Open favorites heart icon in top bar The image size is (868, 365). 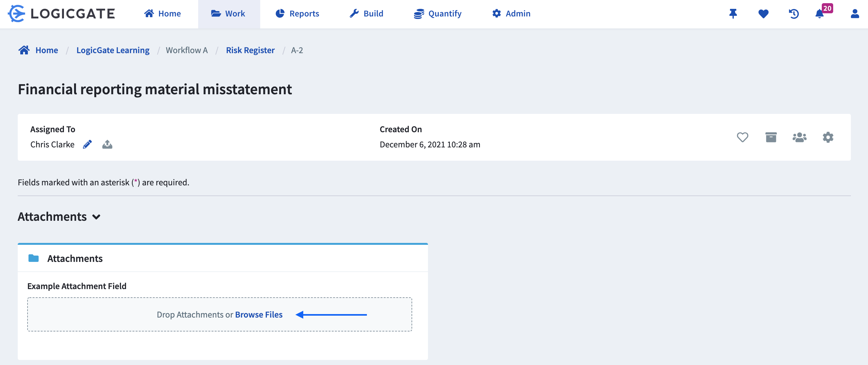point(763,14)
